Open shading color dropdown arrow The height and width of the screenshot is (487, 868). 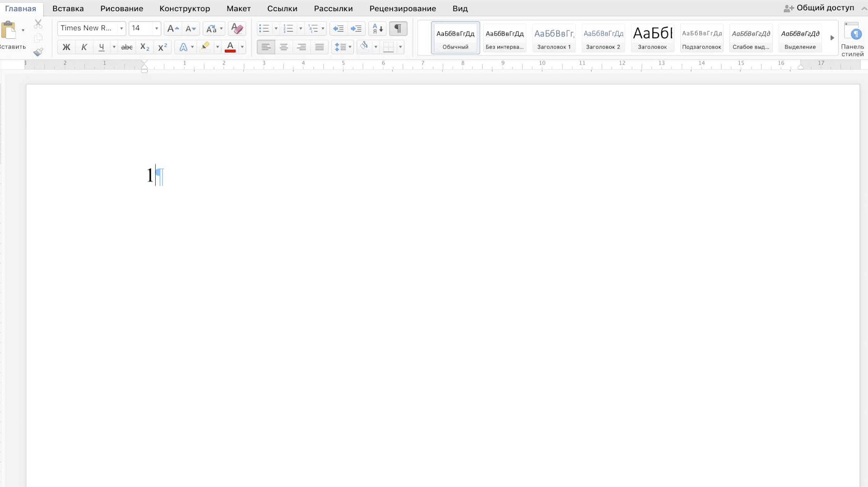[376, 47]
